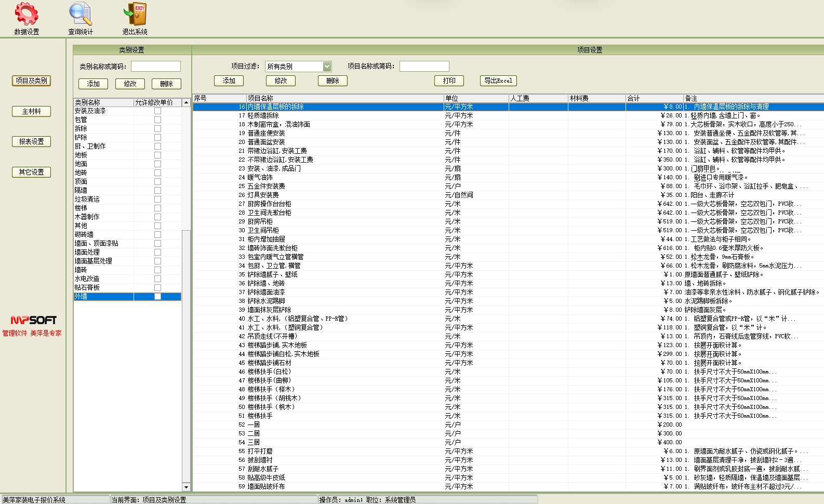Viewport: 824px width, 504px height.
Task: Click 删除 button in 项目设置 panel
Action: click(x=333, y=81)
